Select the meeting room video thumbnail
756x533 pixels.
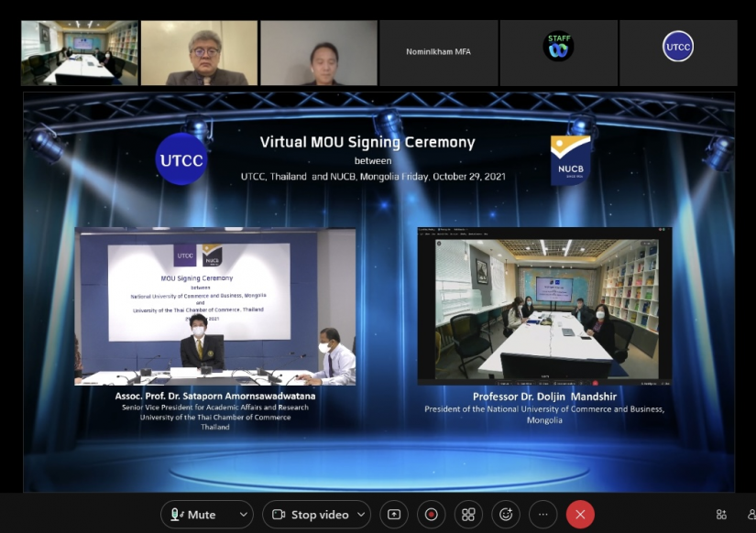pos(80,53)
